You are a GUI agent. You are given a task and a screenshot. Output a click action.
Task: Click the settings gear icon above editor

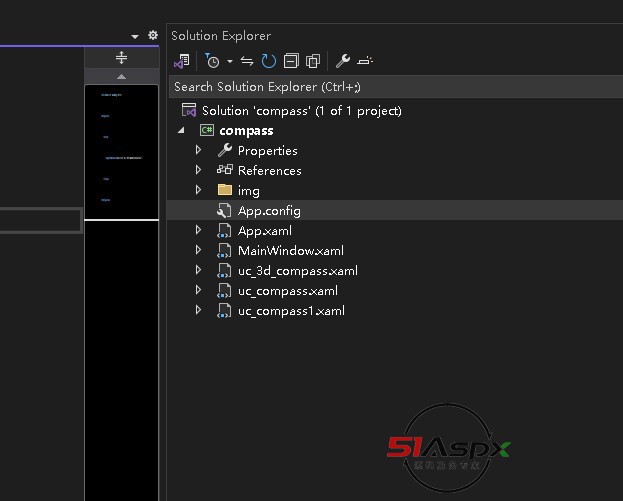pyautogui.click(x=153, y=35)
